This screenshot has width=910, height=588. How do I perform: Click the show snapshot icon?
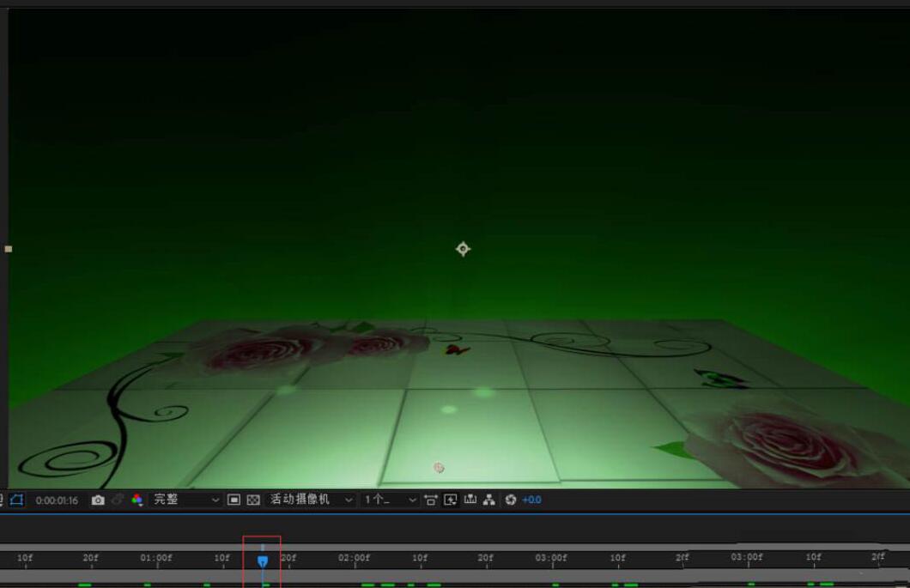tap(118, 500)
